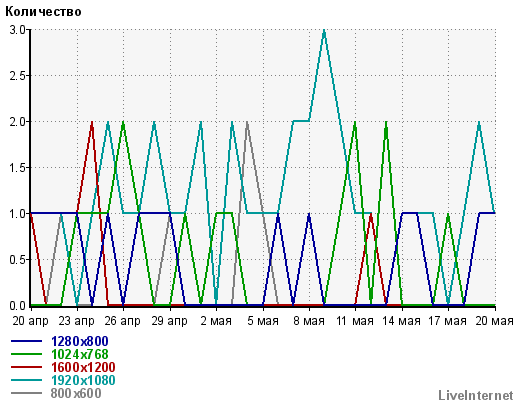The image size is (520, 405).
Task: Click the 2.5 y-axis label
Action: 18,76
